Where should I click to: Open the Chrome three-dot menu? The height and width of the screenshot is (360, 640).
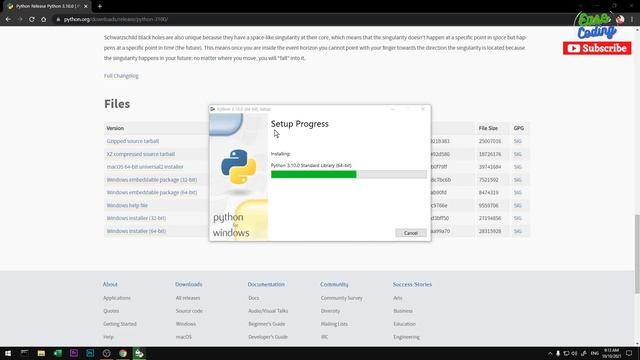pyautogui.click(x=632, y=19)
